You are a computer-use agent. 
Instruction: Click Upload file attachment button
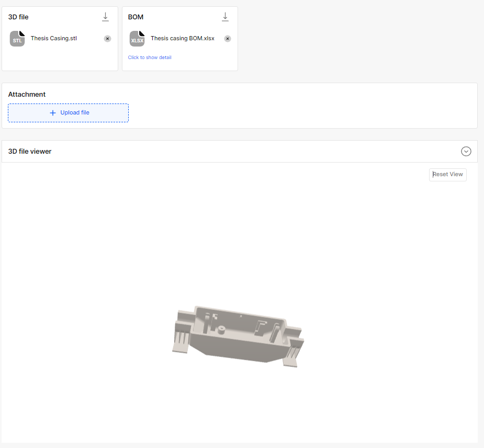tap(68, 113)
